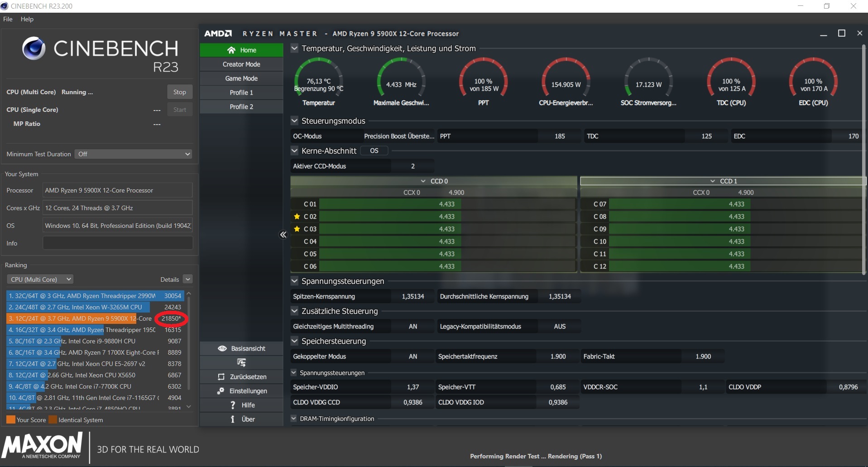Expand the DRAM-Timingkonfiguration section
868x467 pixels.
293,419
